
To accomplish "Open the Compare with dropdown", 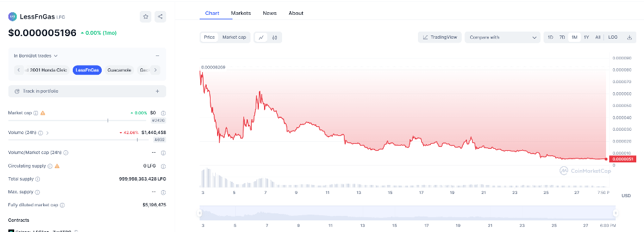I will pos(503,37).
